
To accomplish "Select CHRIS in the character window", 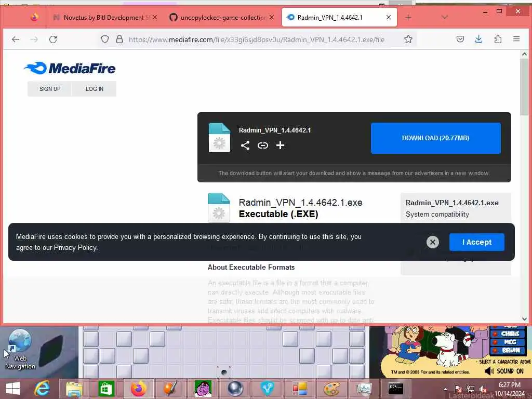I will [x=508, y=334].
